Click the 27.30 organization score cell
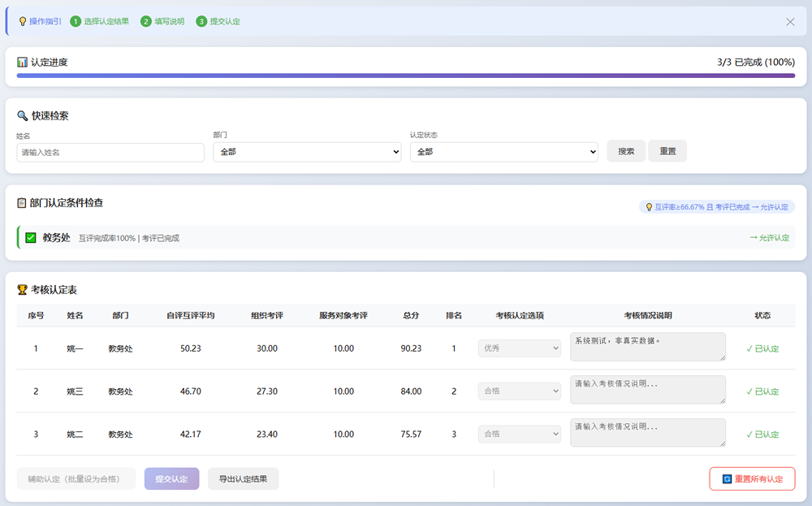The height and width of the screenshot is (506, 812). (x=267, y=391)
